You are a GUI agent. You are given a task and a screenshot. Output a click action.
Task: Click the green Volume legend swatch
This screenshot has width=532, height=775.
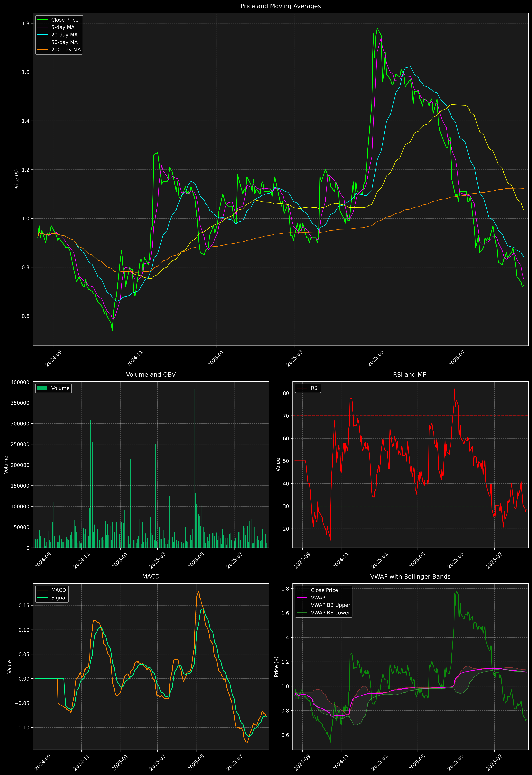[x=42, y=388]
